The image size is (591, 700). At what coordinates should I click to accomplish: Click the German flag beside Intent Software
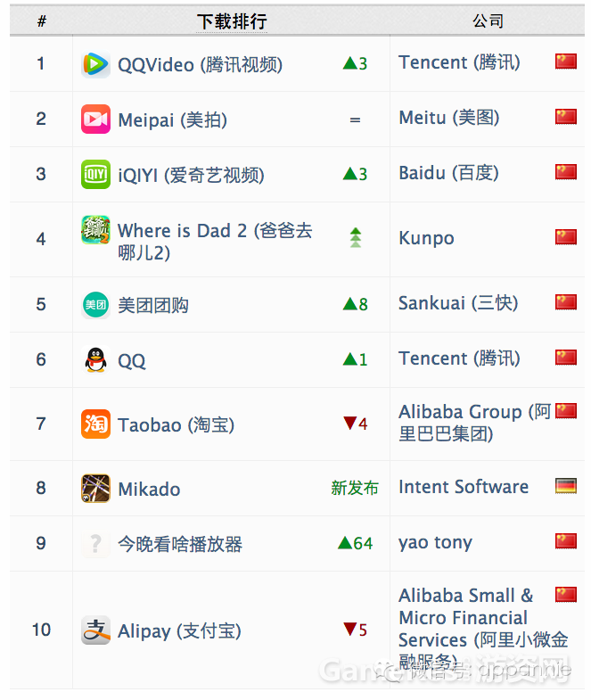[x=565, y=486]
